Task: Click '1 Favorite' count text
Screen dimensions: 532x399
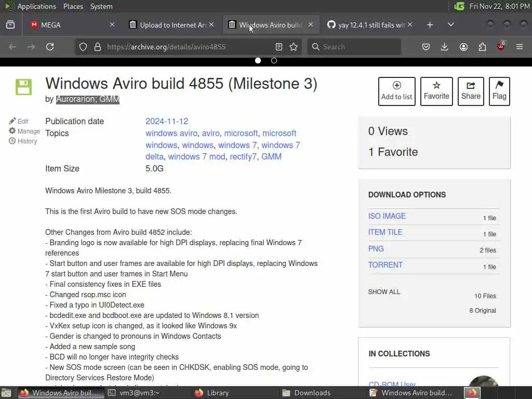Action: coord(393,152)
